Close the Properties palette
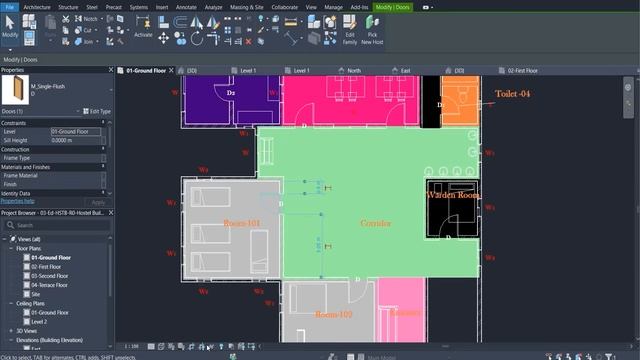 111,70
